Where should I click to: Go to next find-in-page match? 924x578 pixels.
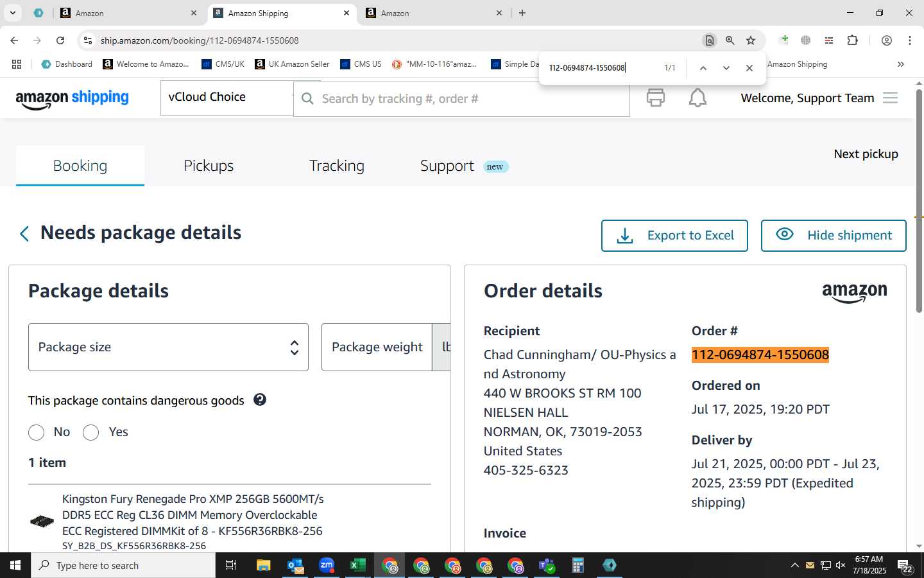pyautogui.click(x=726, y=67)
